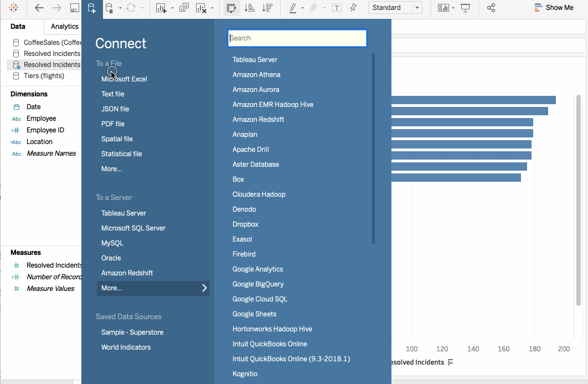This screenshot has width=588, height=384.
Task: Select the Employee dimension field
Action: coord(42,119)
